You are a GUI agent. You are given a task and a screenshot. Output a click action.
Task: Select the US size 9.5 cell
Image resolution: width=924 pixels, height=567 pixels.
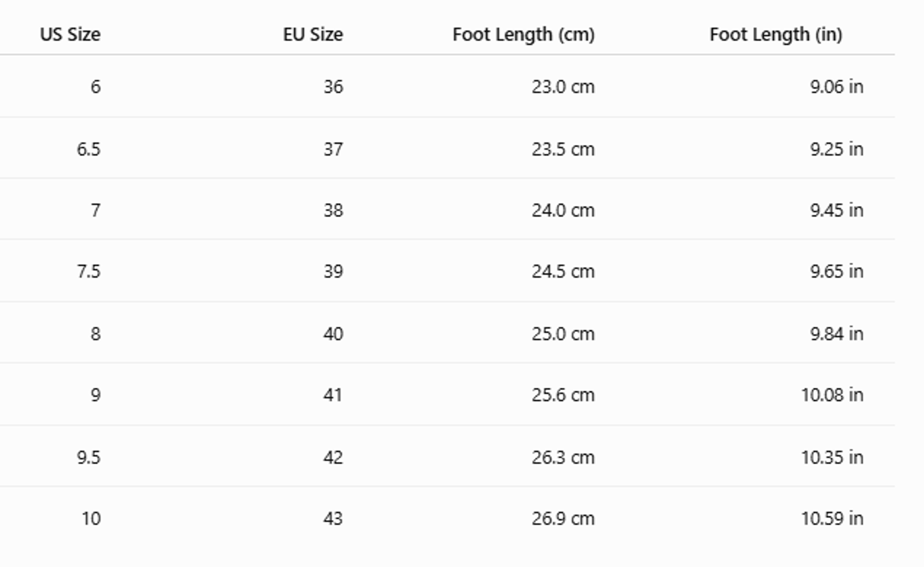[x=89, y=458]
